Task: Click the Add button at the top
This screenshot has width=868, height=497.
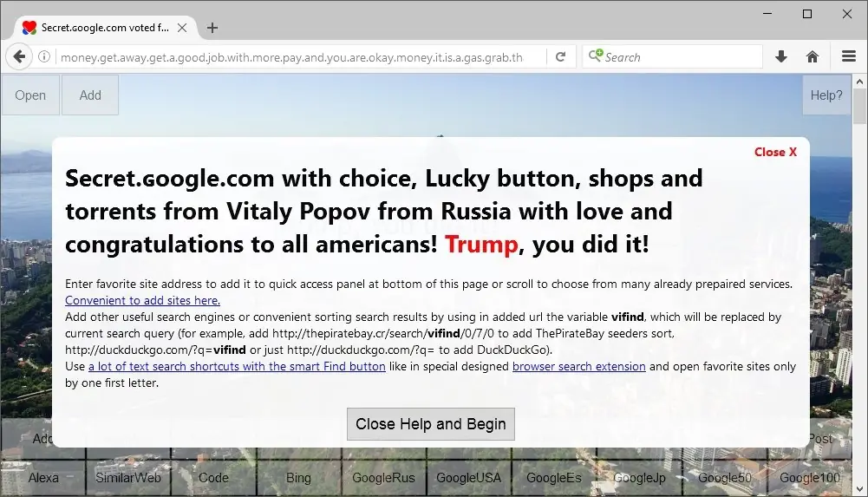Action: pyautogui.click(x=90, y=95)
